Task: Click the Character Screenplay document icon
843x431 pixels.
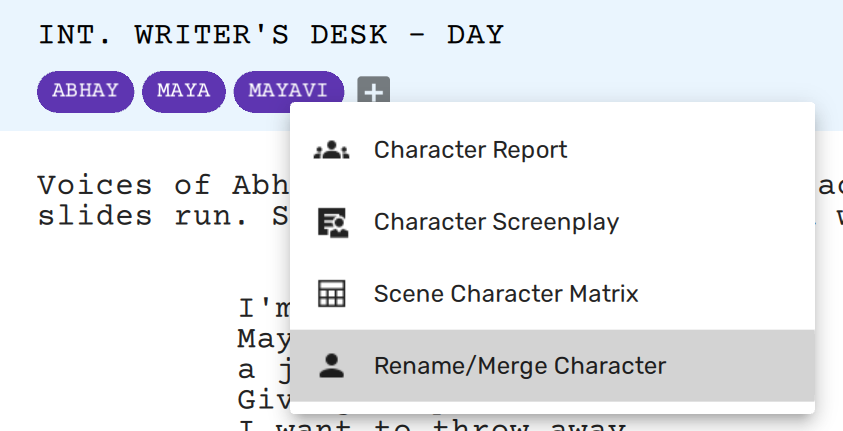Action: tap(331, 222)
